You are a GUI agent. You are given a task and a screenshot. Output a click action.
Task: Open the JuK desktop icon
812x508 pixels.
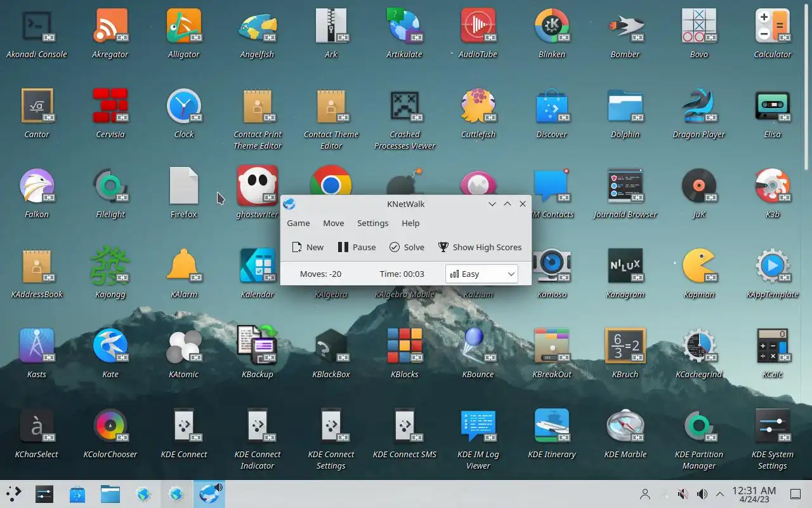point(699,193)
